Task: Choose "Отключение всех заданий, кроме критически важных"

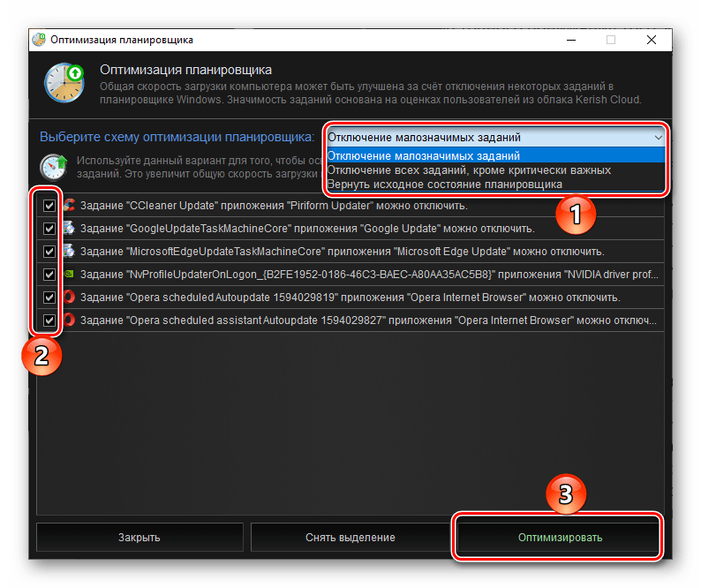Action: click(x=496, y=170)
